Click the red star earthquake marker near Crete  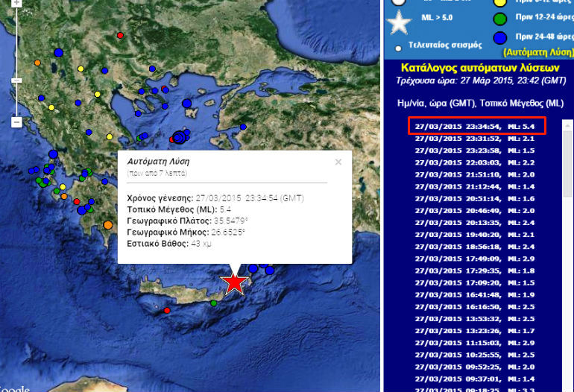point(235,283)
